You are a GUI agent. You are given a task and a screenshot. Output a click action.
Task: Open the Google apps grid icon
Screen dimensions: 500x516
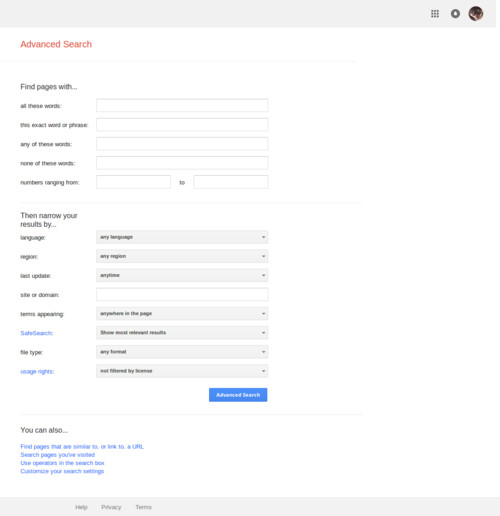(x=435, y=14)
